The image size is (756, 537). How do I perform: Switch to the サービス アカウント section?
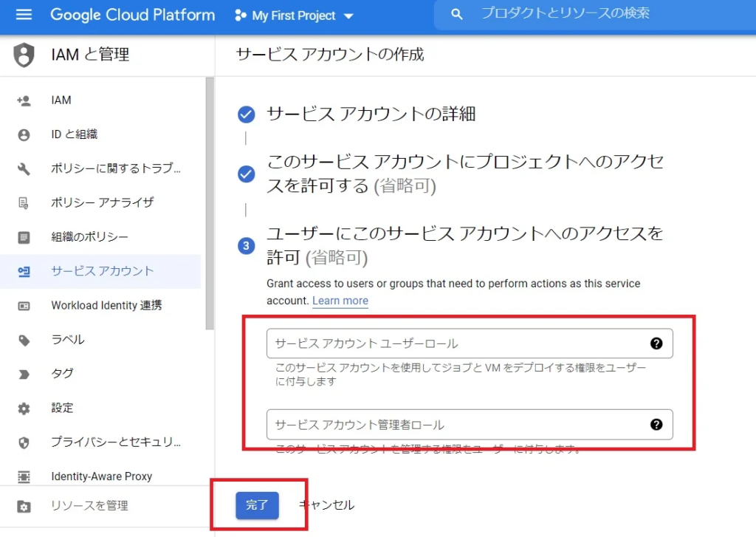point(87,271)
